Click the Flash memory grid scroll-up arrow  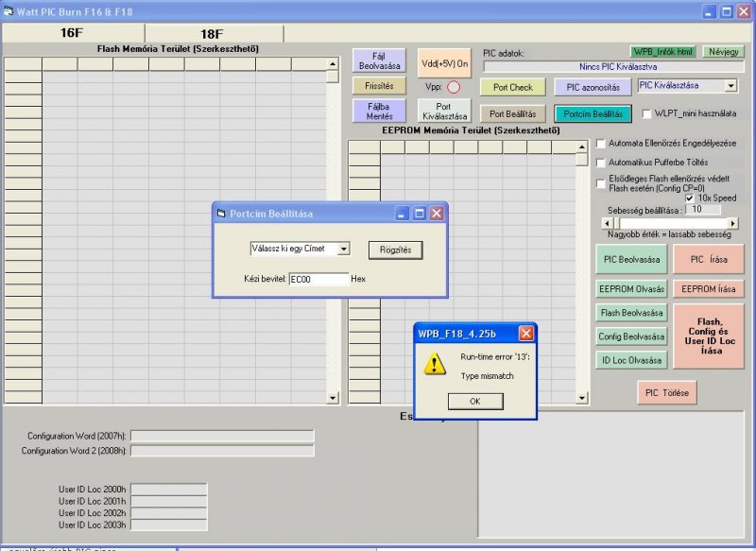click(x=333, y=64)
